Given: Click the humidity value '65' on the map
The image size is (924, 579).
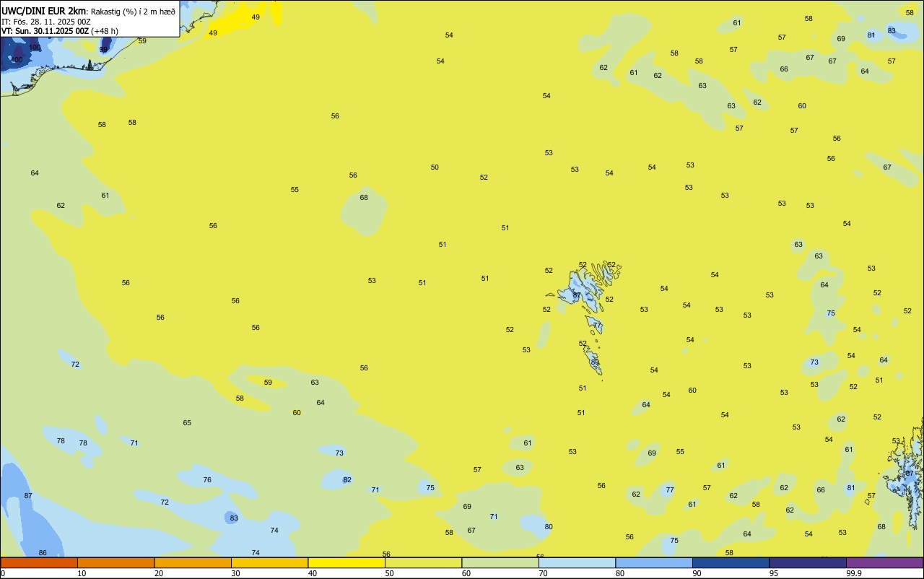Looking at the screenshot, I should point(187,423).
